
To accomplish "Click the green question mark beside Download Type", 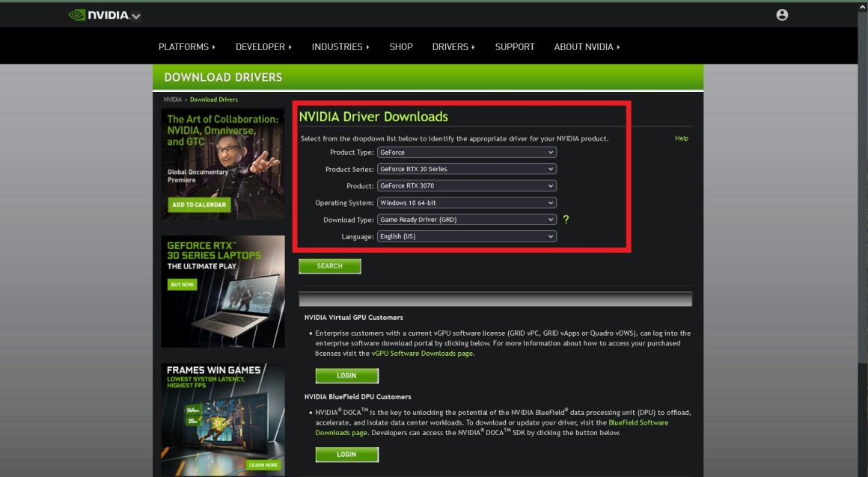I will coord(566,220).
